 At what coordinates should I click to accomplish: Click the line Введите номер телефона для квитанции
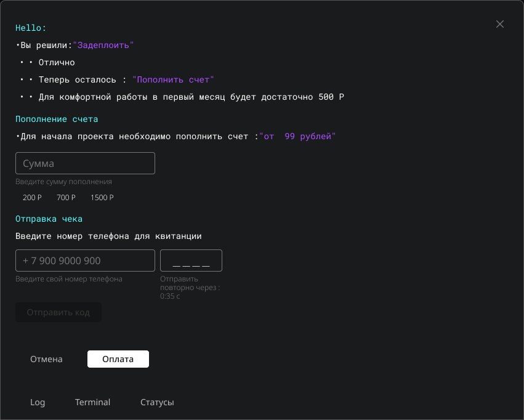pyautogui.click(x=108, y=236)
